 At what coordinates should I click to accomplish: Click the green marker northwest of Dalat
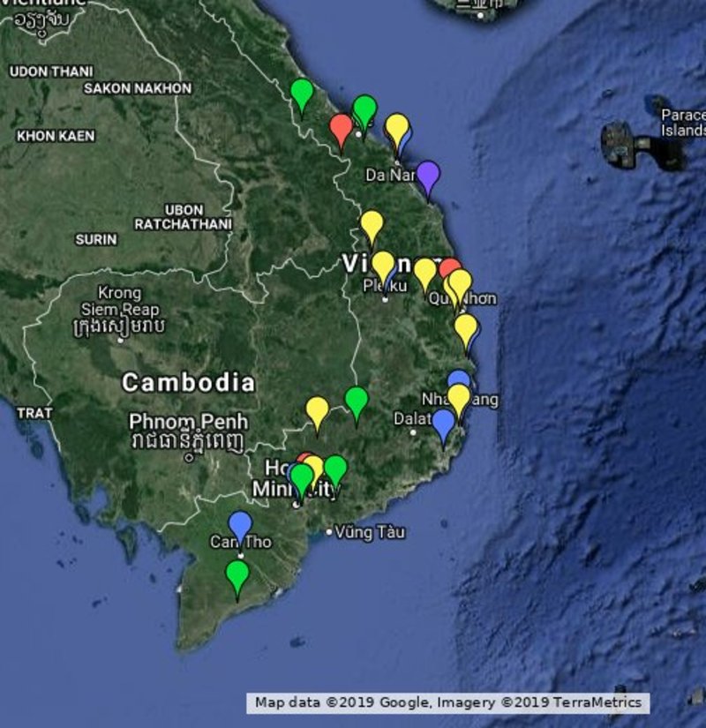[x=357, y=401]
